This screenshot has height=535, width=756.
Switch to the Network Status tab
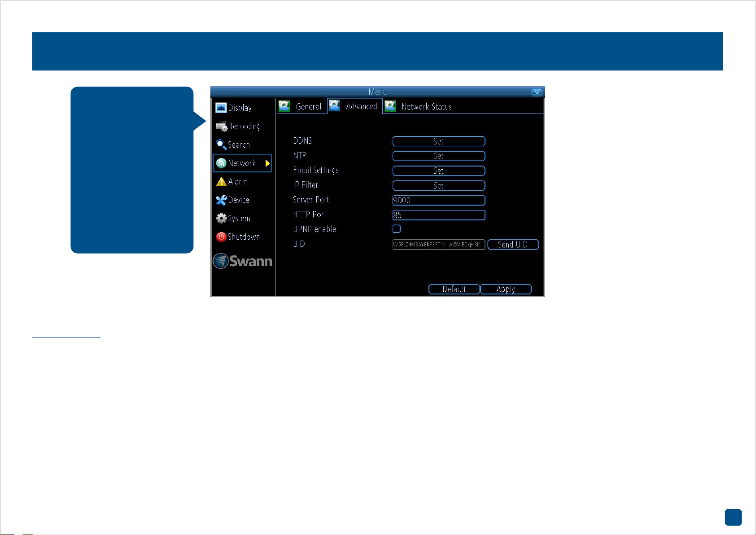419,106
